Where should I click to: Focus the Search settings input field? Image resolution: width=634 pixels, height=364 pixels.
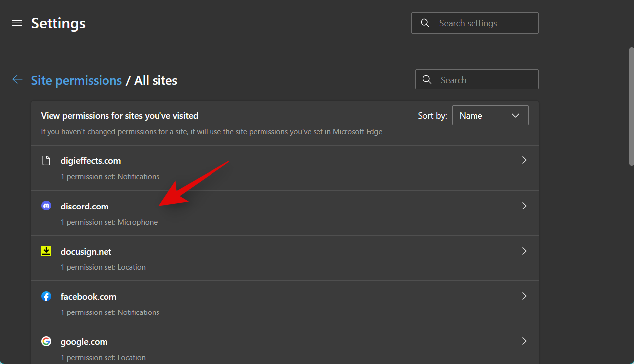click(x=483, y=23)
